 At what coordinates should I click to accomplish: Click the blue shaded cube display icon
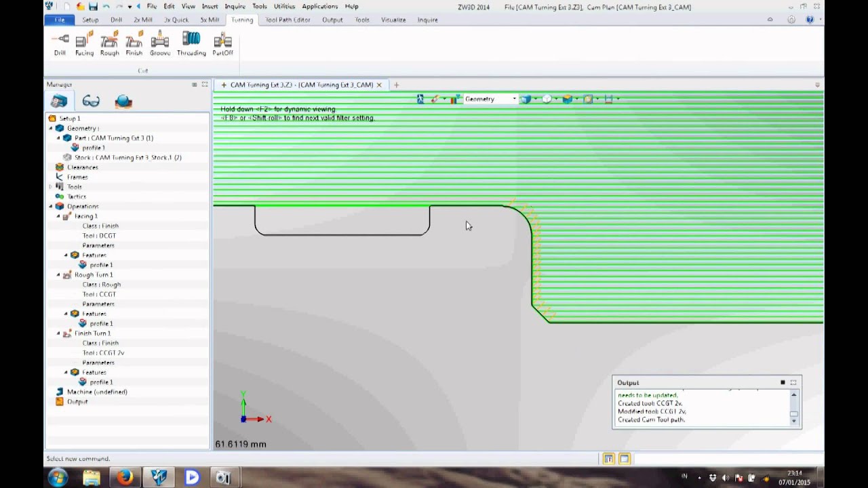tap(526, 99)
